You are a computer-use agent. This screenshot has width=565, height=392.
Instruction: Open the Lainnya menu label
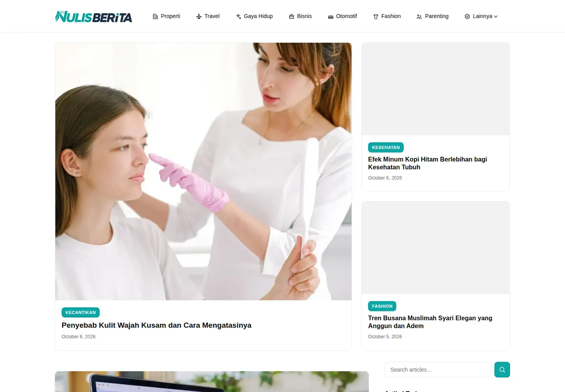point(482,16)
